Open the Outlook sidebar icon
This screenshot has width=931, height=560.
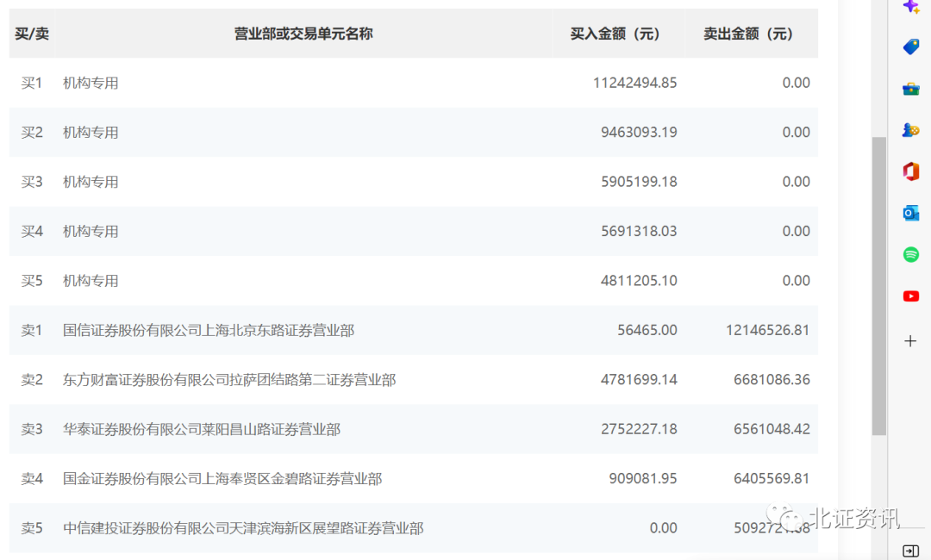click(911, 213)
